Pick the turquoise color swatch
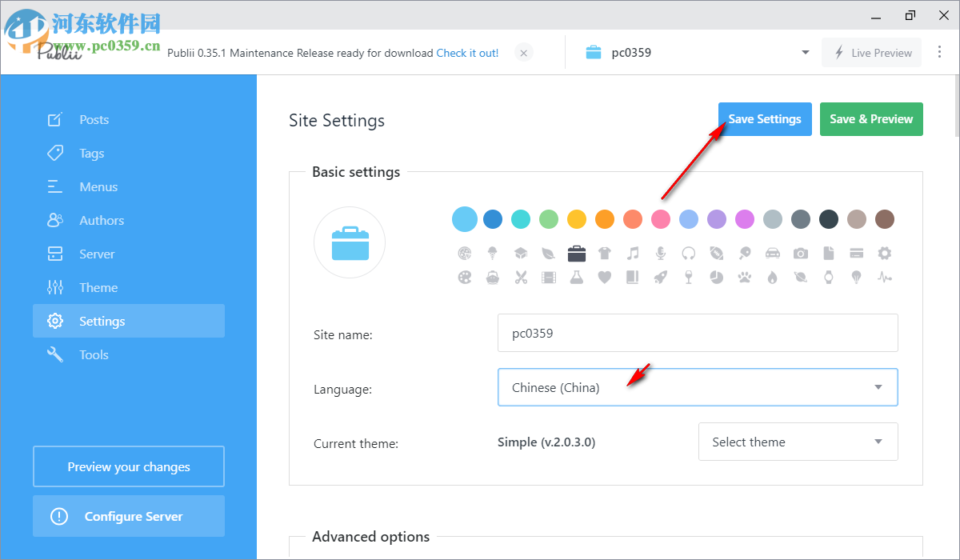Viewport: 960px width, 560px height. [521, 218]
